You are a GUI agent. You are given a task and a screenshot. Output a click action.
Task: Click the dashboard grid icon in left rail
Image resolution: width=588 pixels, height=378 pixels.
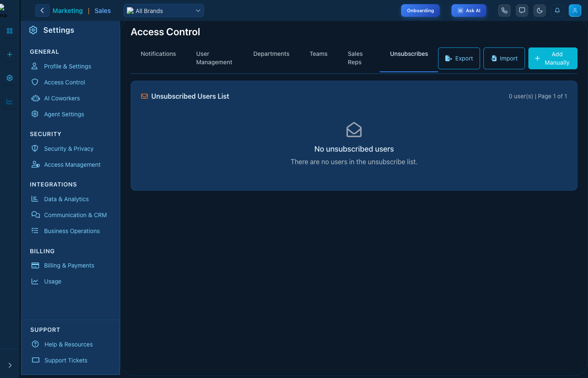tap(10, 31)
